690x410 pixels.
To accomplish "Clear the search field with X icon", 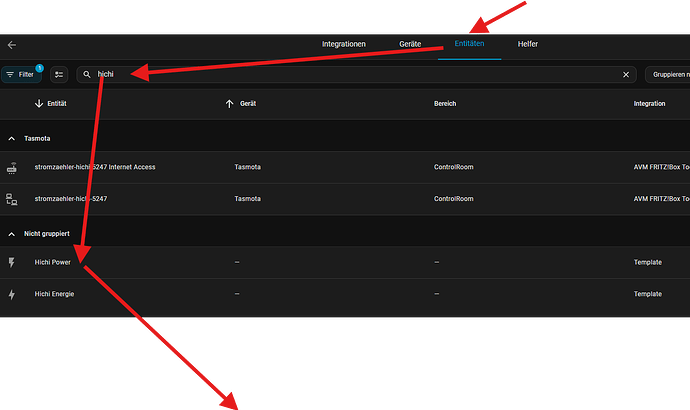I will click(x=626, y=74).
